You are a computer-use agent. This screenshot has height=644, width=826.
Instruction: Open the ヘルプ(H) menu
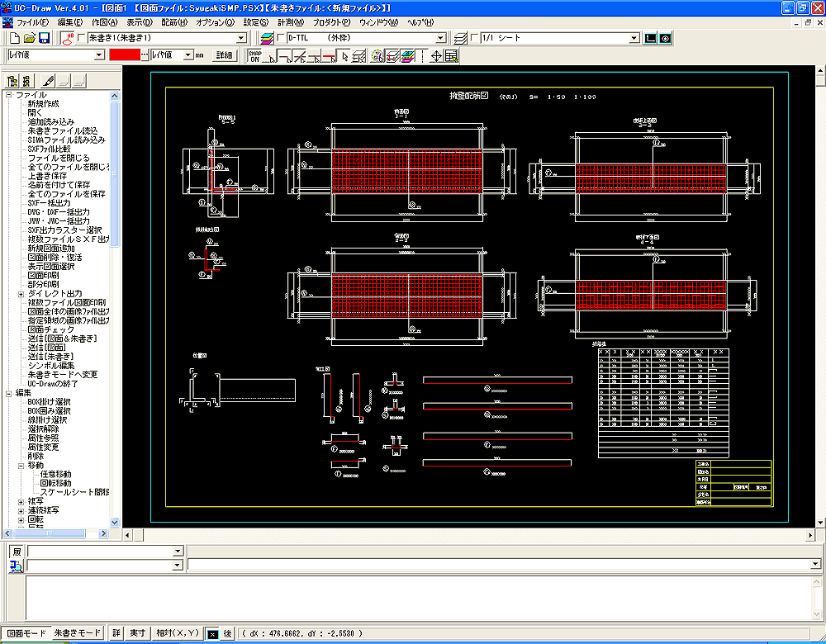tap(420, 22)
